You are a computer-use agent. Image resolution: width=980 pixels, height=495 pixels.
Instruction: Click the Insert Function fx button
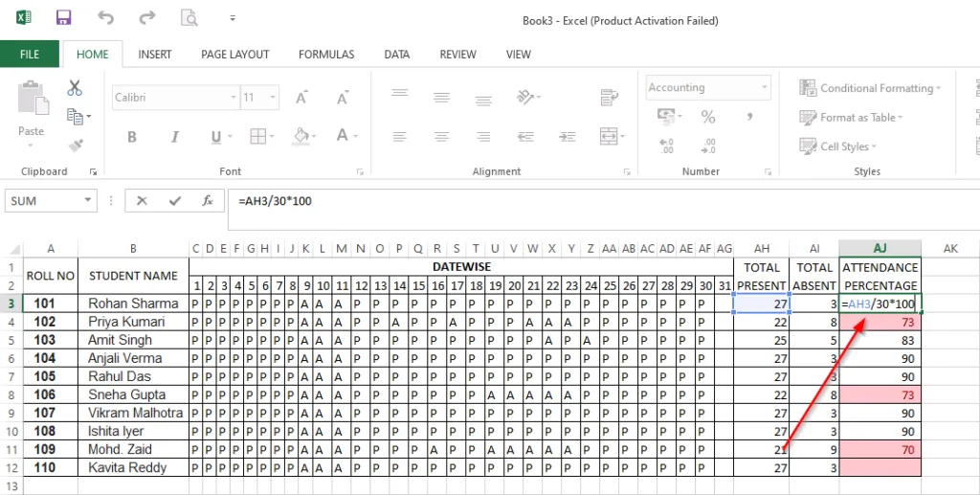pos(208,201)
